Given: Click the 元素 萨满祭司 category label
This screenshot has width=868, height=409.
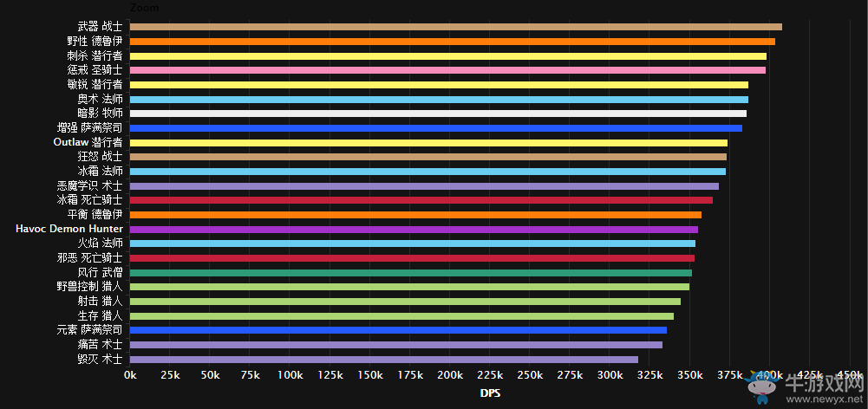Looking at the screenshot, I should (89, 329).
